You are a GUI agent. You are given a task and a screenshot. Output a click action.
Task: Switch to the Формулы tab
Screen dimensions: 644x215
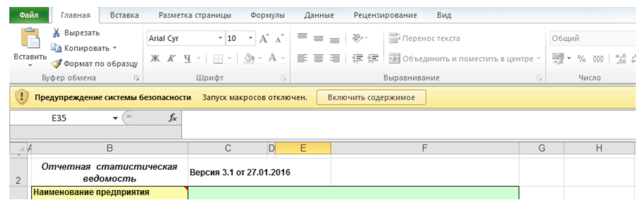pyautogui.click(x=267, y=15)
